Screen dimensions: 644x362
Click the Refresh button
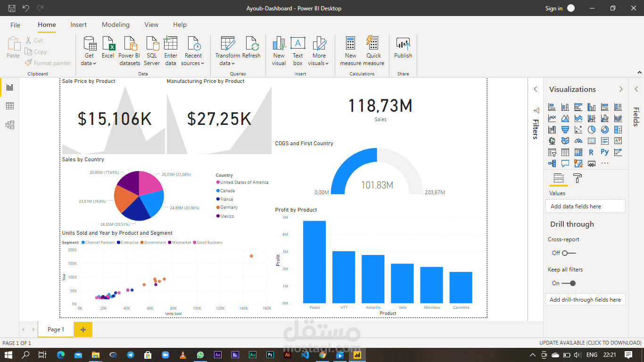click(252, 48)
